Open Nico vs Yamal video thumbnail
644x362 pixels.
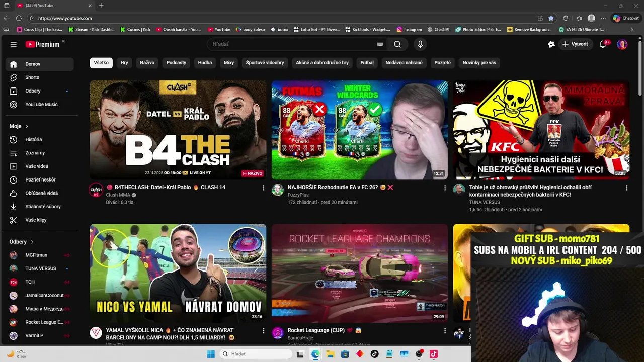[x=178, y=273]
